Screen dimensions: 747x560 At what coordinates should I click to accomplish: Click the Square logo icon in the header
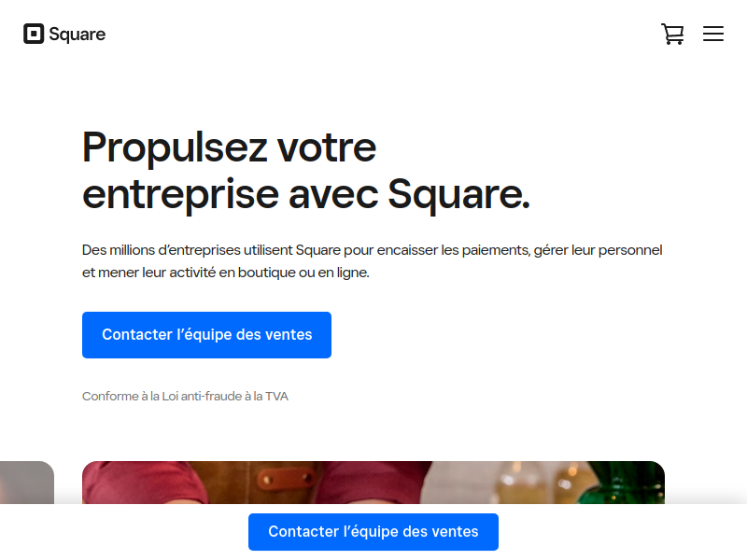coord(34,34)
